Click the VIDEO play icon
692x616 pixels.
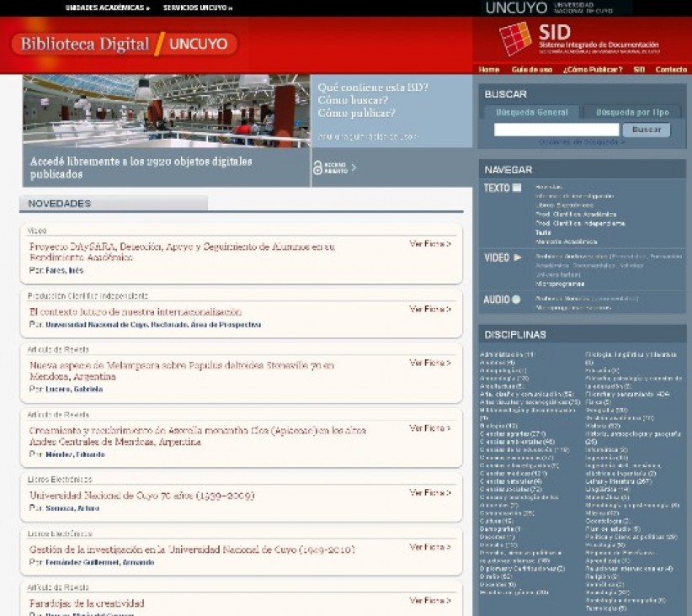point(517,258)
